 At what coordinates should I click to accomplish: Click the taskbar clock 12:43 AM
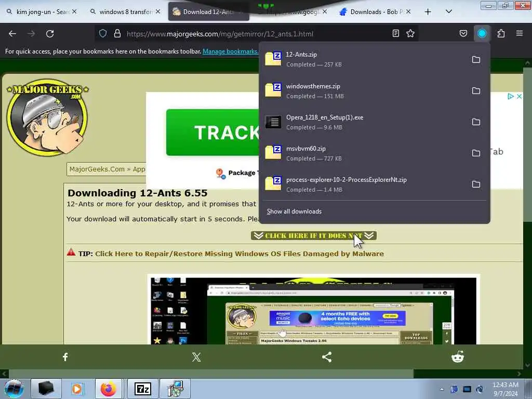(x=505, y=389)
